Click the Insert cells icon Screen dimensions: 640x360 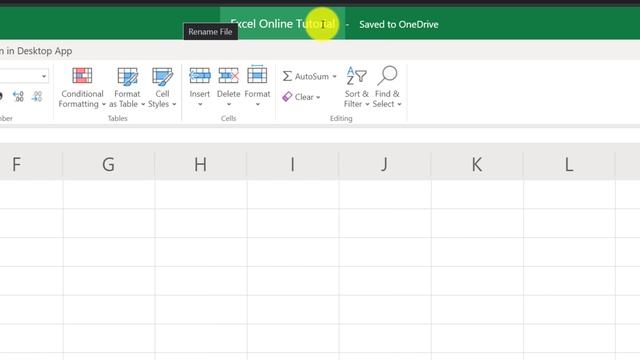pos(200,76)
